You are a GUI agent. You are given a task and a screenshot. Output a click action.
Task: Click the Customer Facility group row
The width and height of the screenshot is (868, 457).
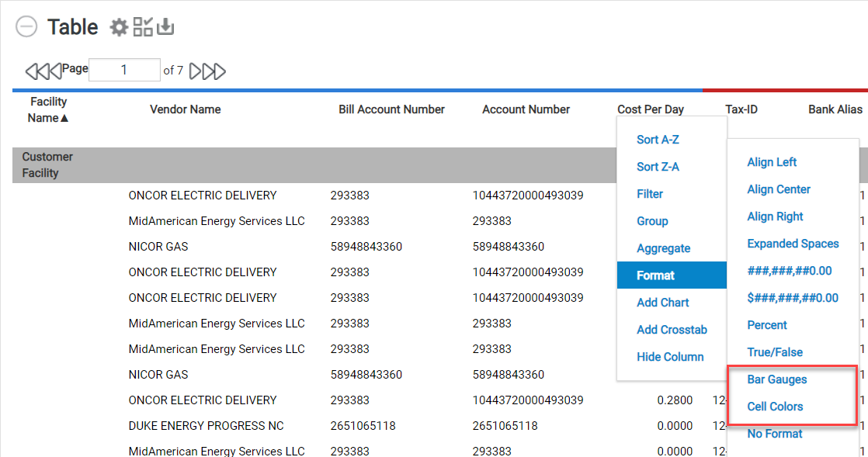click(x=314, y=164)
